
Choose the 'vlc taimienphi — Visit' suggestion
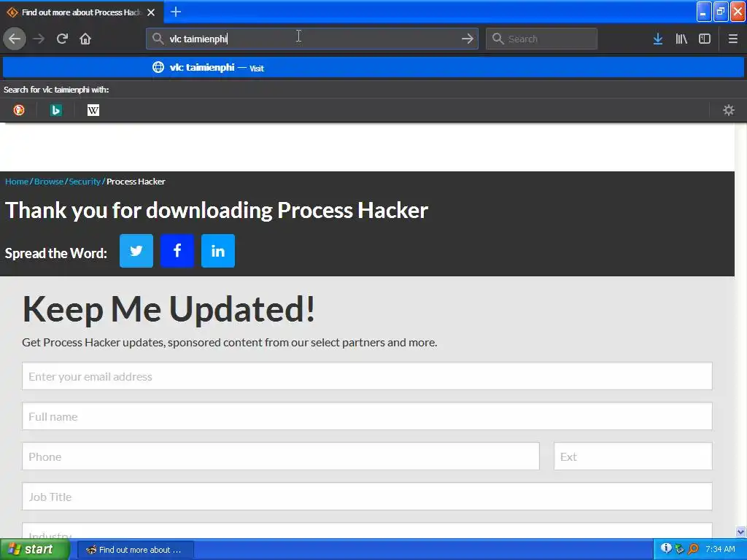tap(373, 68)
